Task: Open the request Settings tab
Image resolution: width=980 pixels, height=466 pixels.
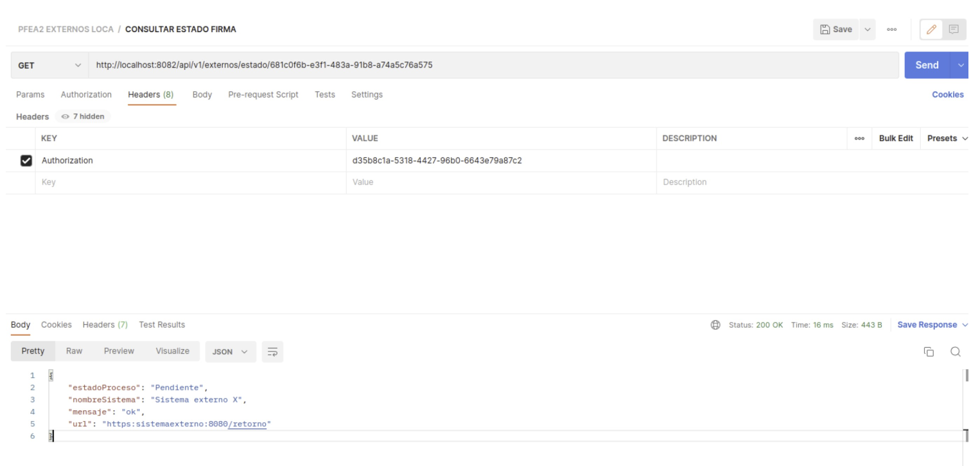Action: (x=367, y=95)
